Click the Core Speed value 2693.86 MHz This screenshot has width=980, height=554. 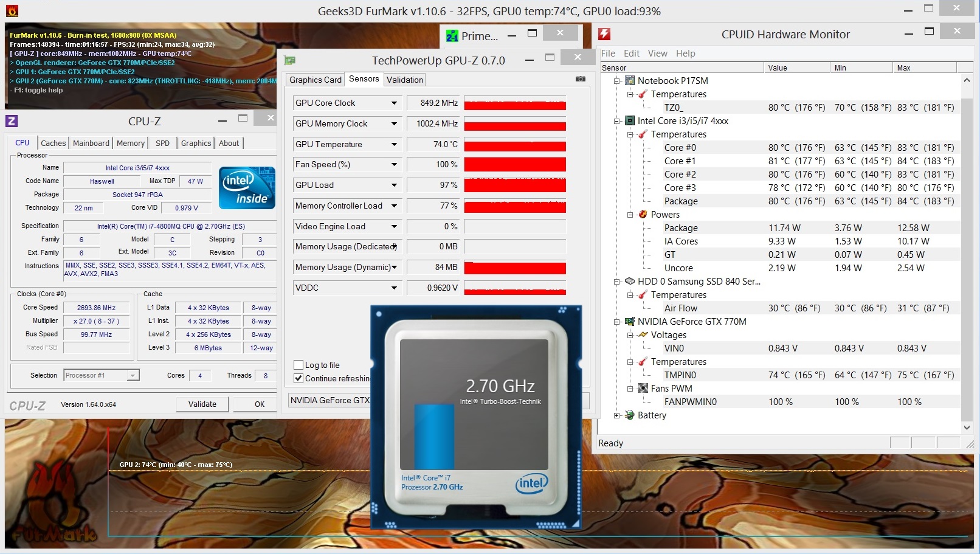pyautogui.click(x=96, y=308)
